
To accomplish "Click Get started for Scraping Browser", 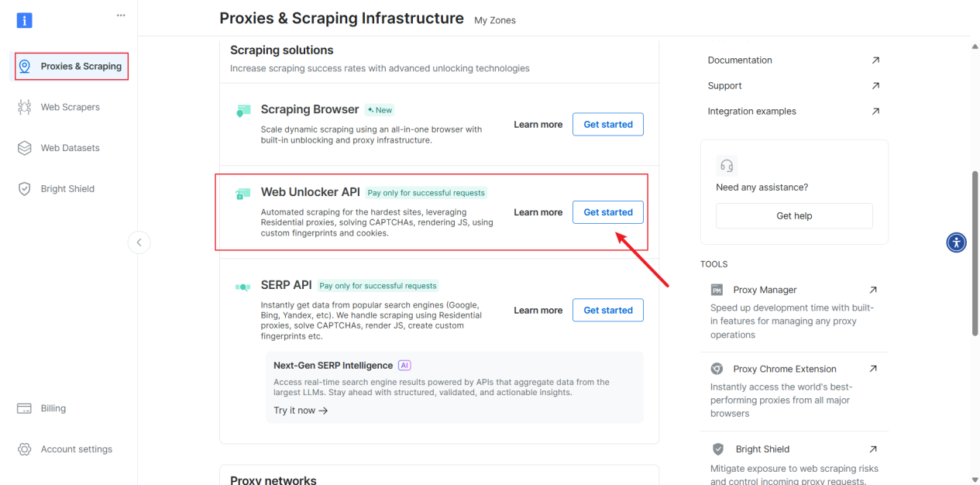I will [x=608, y=124].
